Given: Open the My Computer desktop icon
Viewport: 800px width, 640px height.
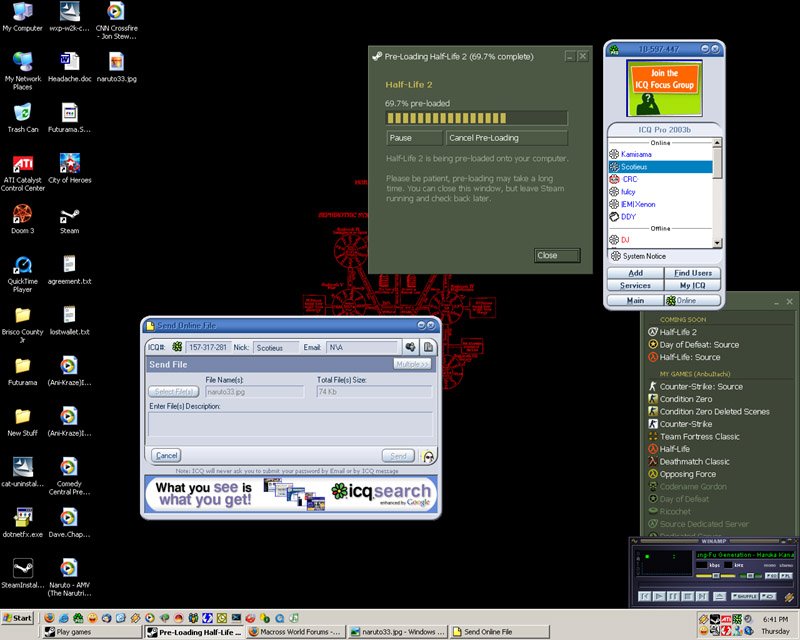Looking at the screenshot, I should [x=22, y=17].
